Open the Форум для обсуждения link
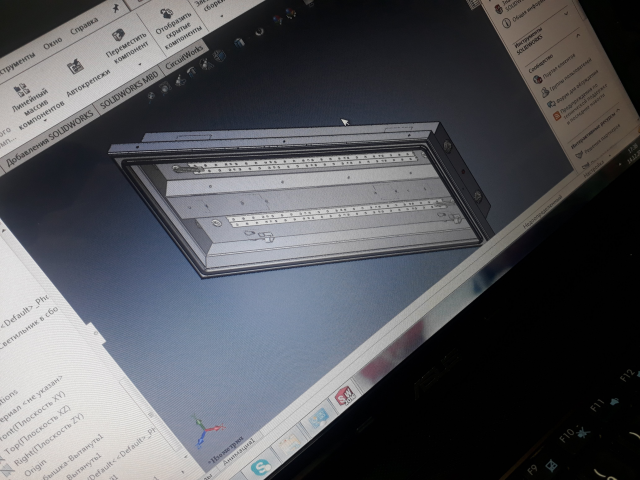 click(578, 86)
